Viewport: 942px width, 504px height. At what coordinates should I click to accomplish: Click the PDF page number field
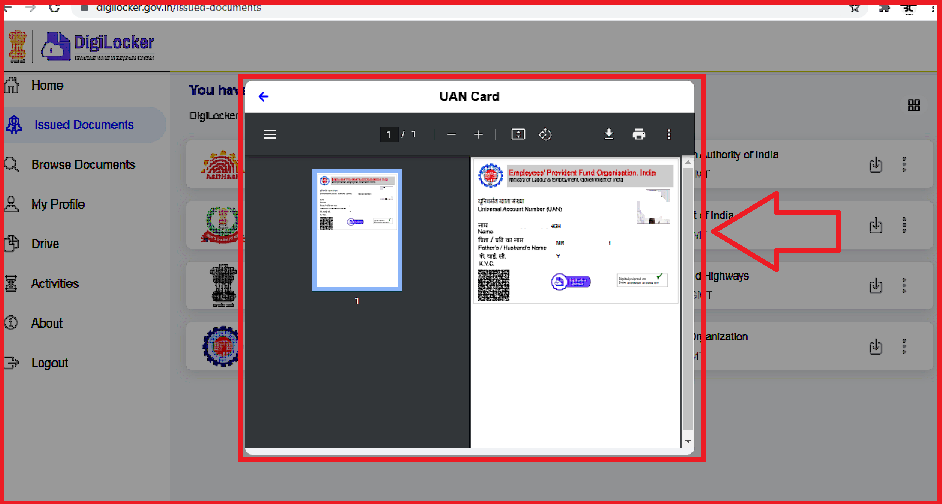(389, 134)
